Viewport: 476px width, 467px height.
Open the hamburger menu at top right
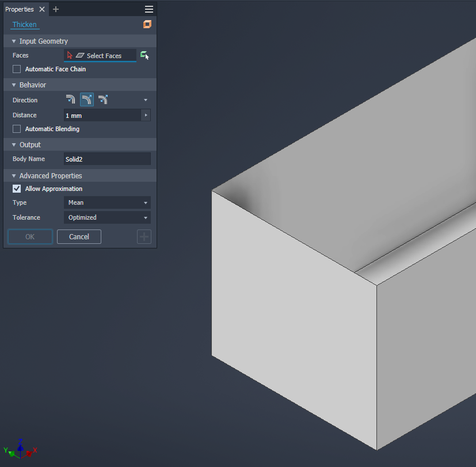[x=148, y=9]
